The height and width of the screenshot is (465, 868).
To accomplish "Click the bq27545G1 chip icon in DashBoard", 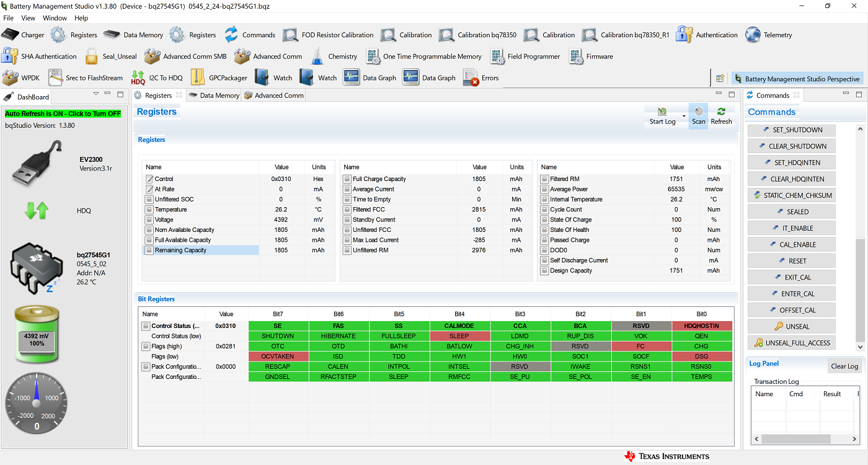I will click(x=36, y=267).
